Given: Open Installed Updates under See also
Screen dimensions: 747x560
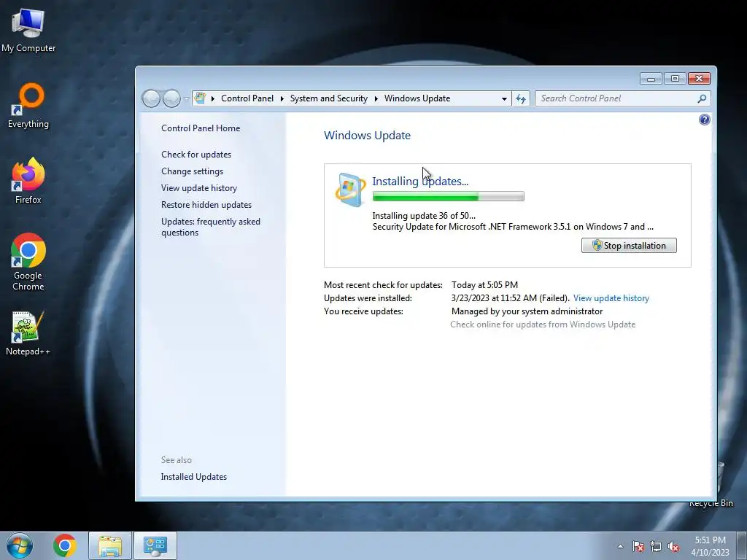Looking at the screenshot, I should click(194, 477).
